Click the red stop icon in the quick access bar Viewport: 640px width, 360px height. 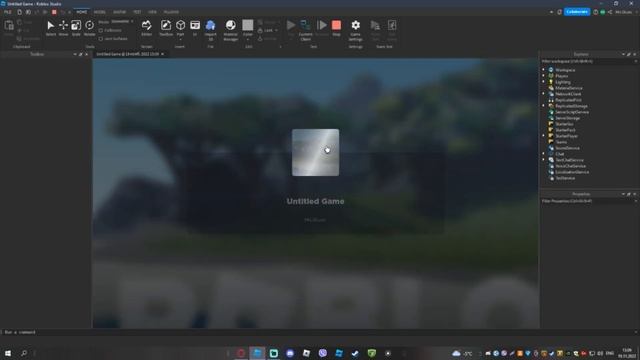point(54,12)
